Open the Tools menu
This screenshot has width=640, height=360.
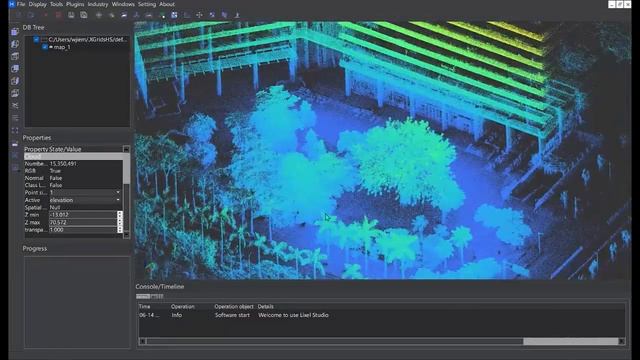coord(56,4)
